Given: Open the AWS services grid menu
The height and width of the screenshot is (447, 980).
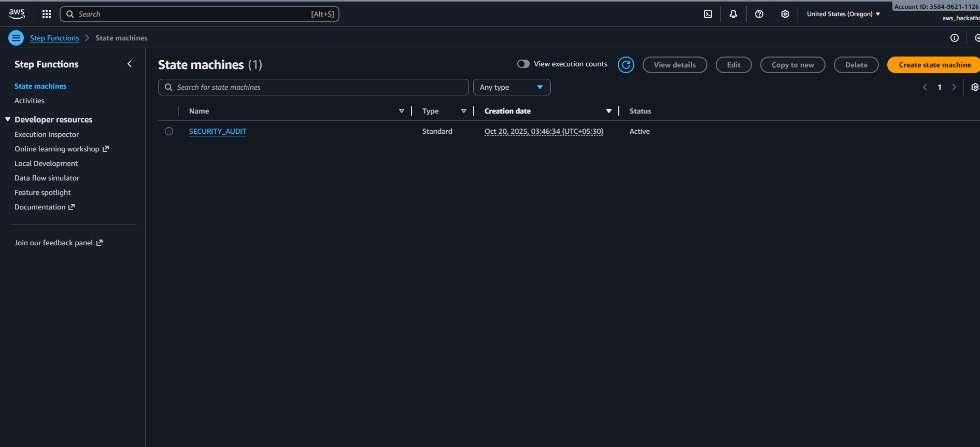Looking at the screenshot, I should coord(47,14).
